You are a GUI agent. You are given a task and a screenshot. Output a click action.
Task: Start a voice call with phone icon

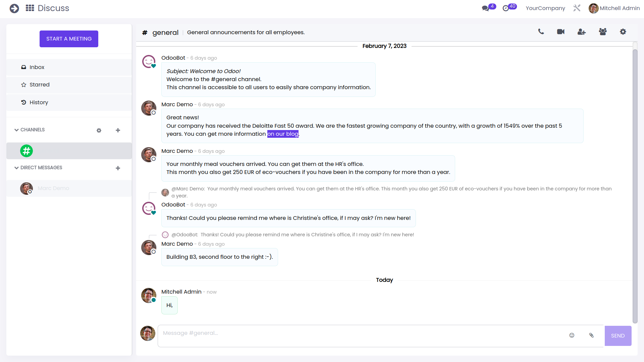(541, 32)
